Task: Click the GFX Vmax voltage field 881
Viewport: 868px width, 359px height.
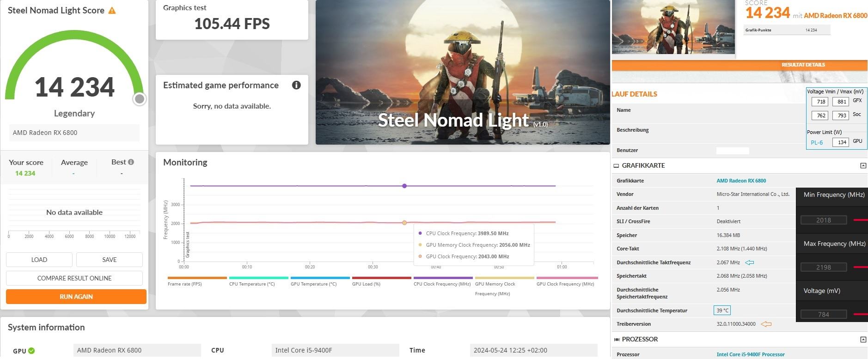Action: click(841, 102)
